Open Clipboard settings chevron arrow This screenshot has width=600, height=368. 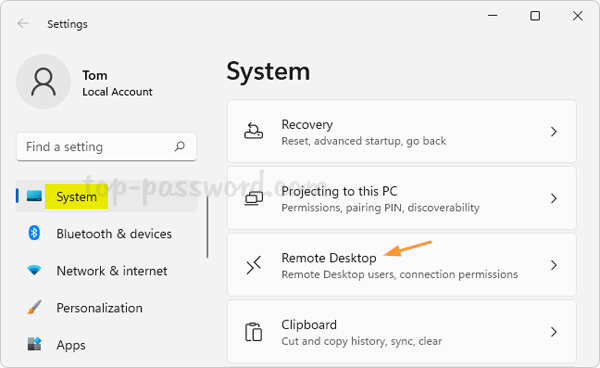553,332
